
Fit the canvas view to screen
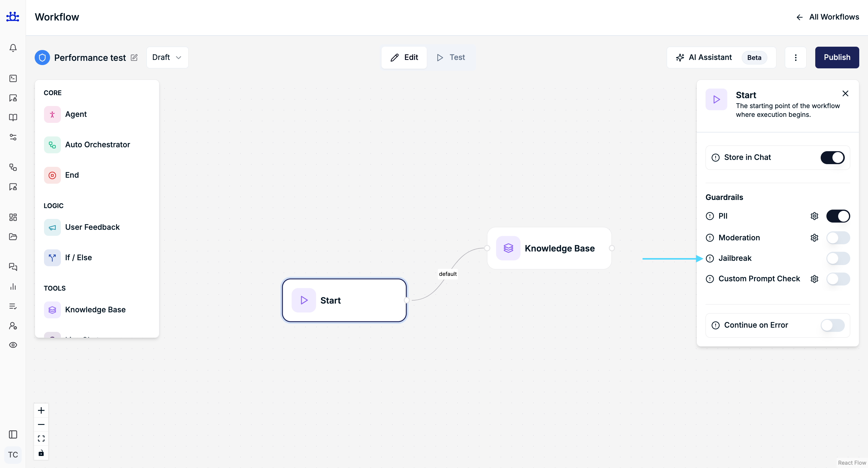(41, 438)
